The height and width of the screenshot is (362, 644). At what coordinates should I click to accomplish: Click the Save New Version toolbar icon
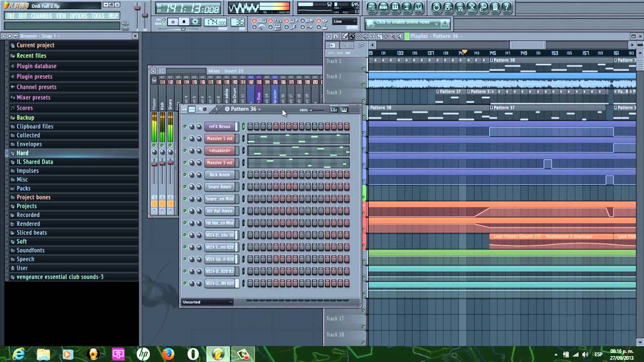[448, 8]
